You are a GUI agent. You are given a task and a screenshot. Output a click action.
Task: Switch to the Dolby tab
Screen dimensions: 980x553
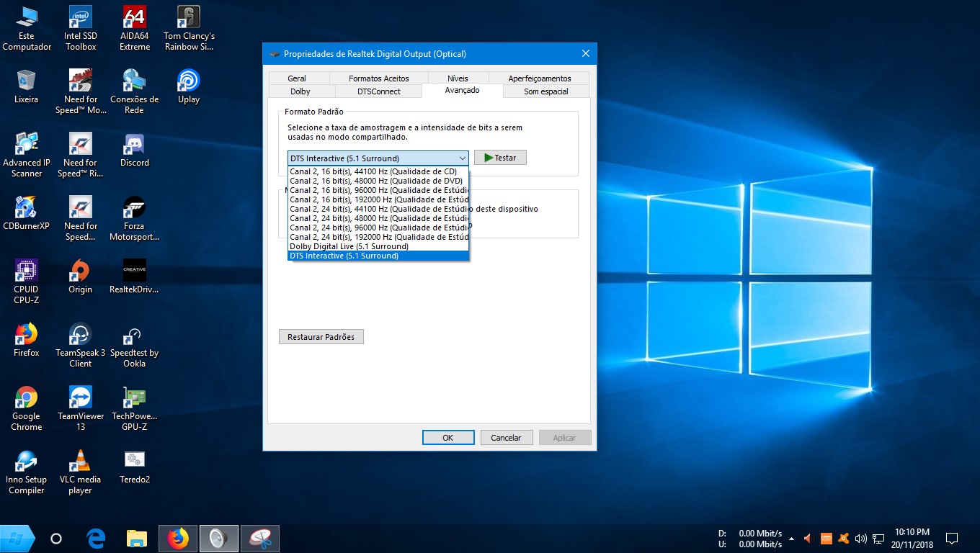pyautogui.click(x=300, y=91)
